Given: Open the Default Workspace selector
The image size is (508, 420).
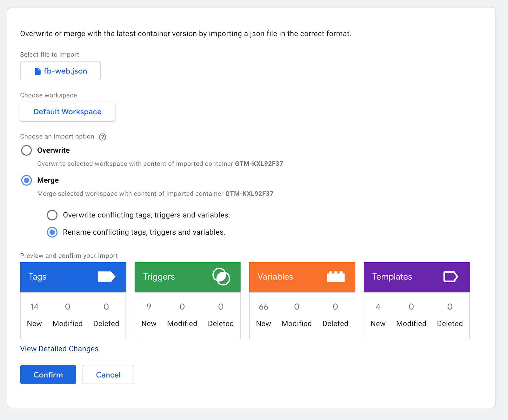Looking at the screenshot, I should (x=67, y=112).
